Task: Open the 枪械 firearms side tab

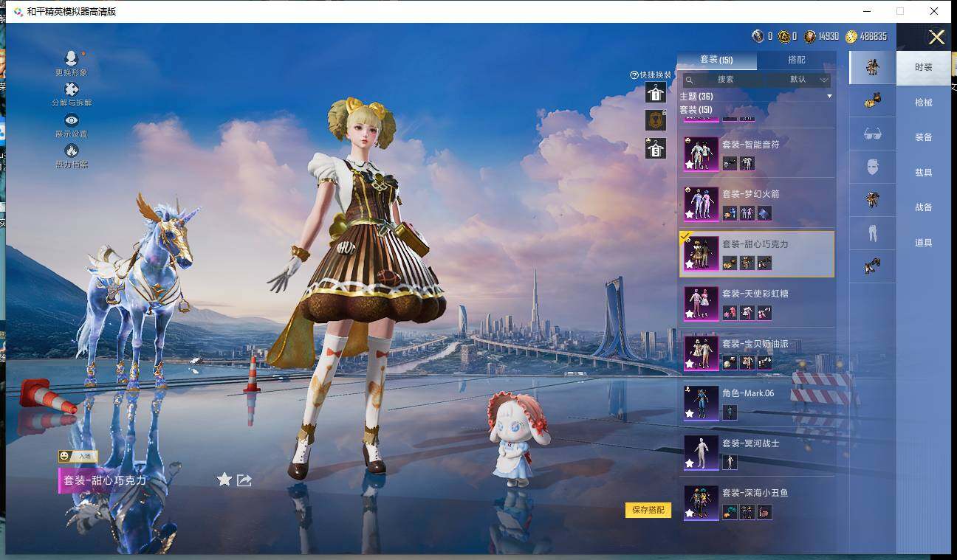Action: pos(923,103)
